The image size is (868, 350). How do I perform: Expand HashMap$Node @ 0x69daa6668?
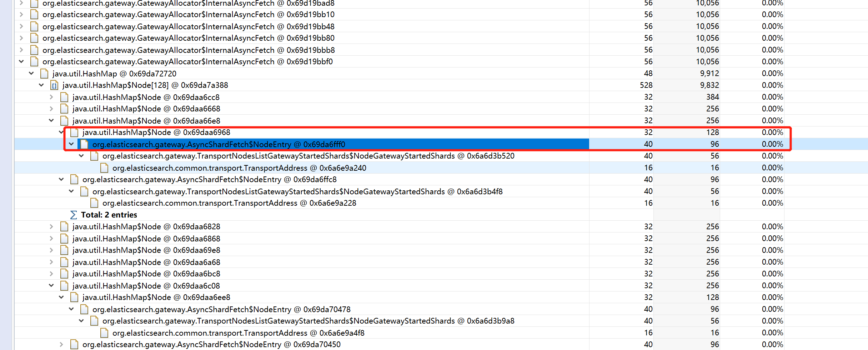51,109
